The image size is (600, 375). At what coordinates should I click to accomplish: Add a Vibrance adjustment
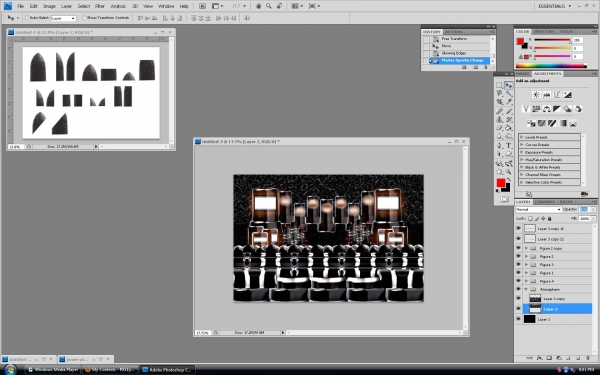tap(526, 109)
